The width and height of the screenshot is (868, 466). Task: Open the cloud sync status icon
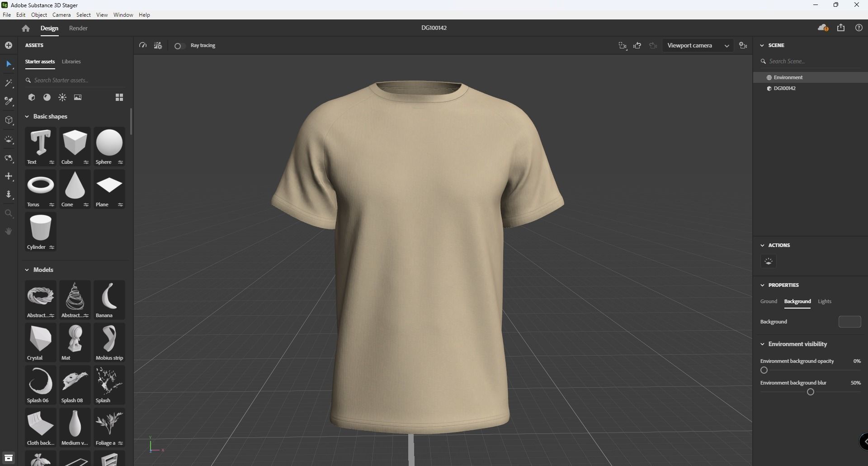[823, 28]
